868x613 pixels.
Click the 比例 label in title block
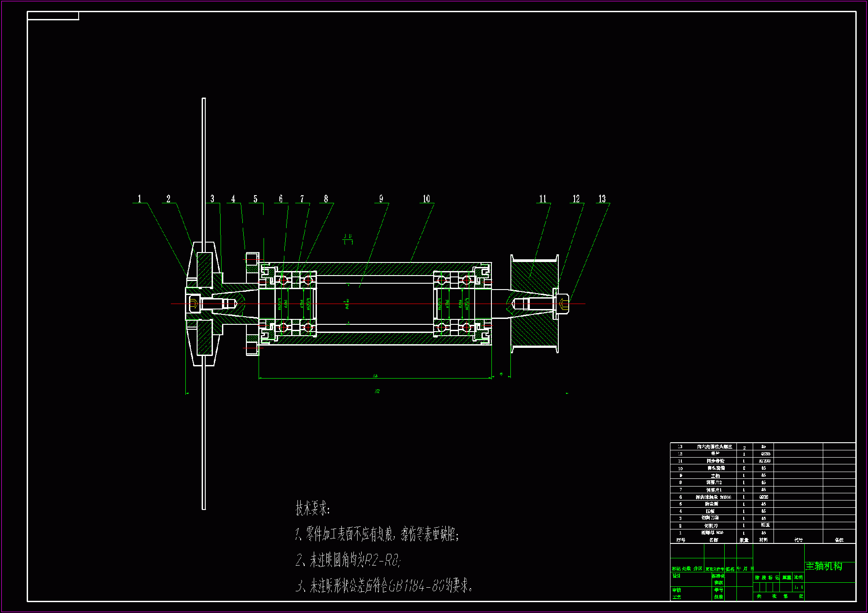(799, 577)
